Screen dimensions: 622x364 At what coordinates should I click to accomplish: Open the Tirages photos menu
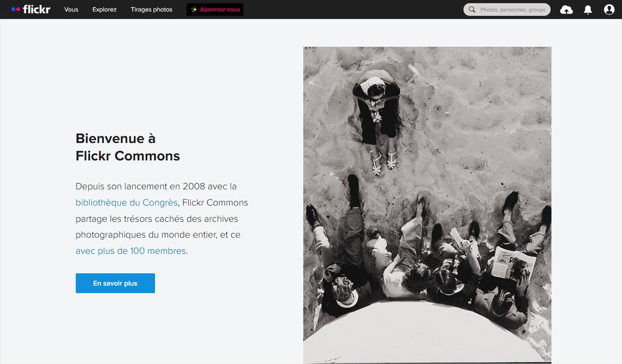tap(151, 9)
